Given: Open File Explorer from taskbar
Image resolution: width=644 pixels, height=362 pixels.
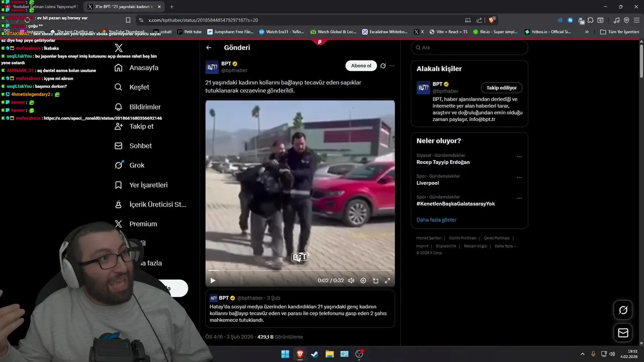Looking at the screenshot, I should click(330, 354).
